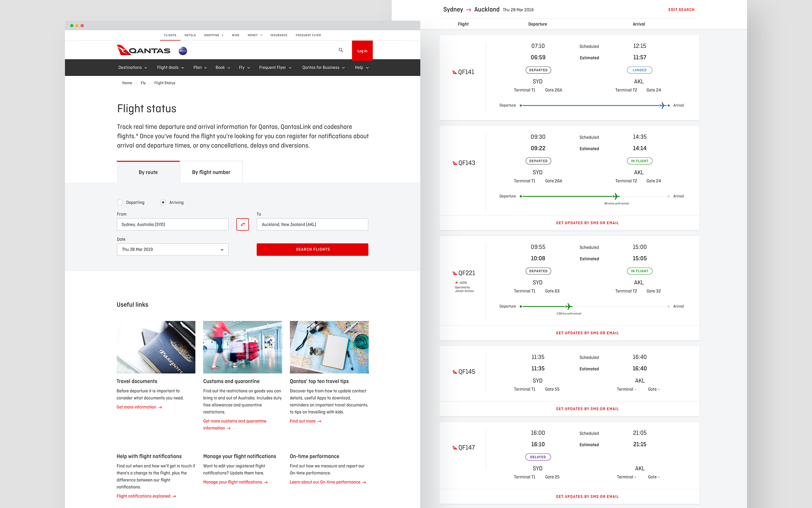Viewport: 812px width, 508px height.
Task: Click the Jetstar star icon beside JQ201
Action: pyautogui.click(x=456, y=282)
